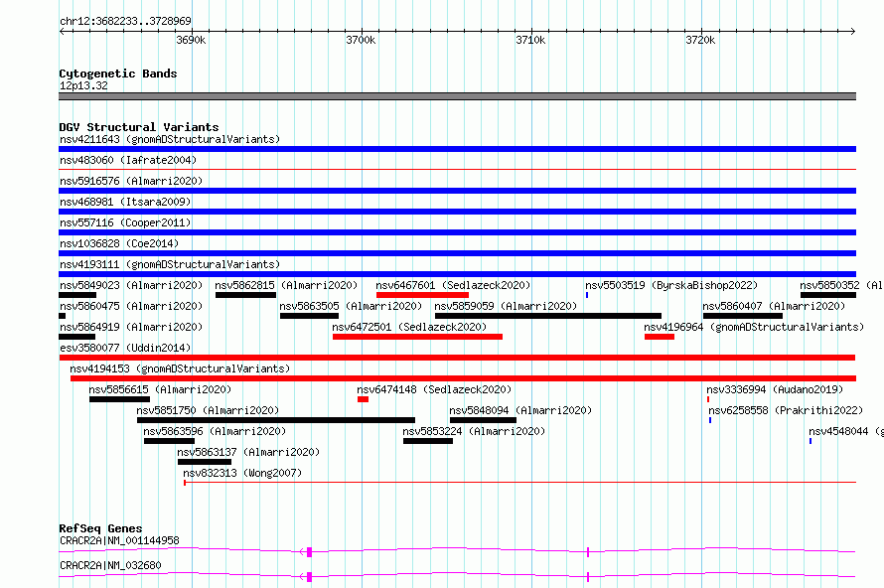The image size is (884, 588).
Task: Click the magenta exon block of NM_032680
Action: (x=310, y=577)
